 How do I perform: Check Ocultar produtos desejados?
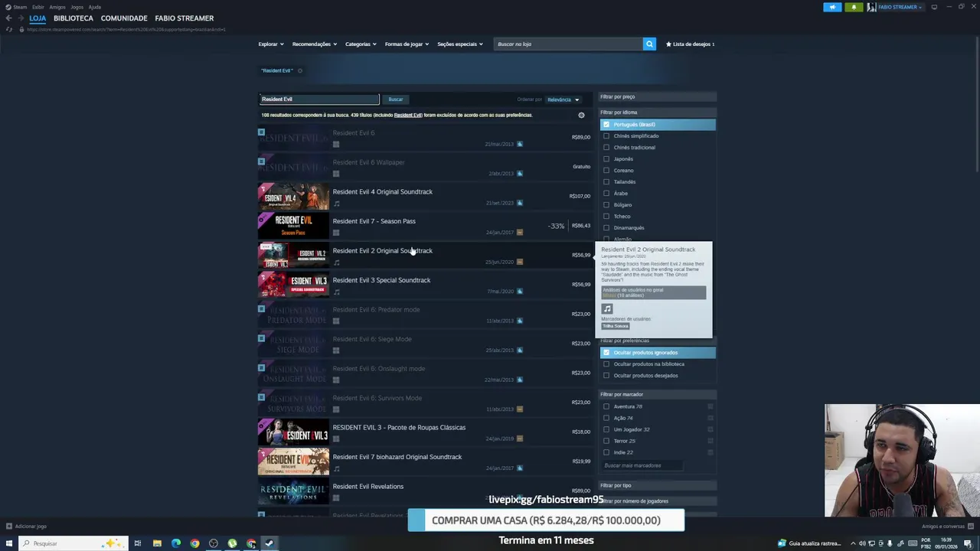(x=606, y=376)
